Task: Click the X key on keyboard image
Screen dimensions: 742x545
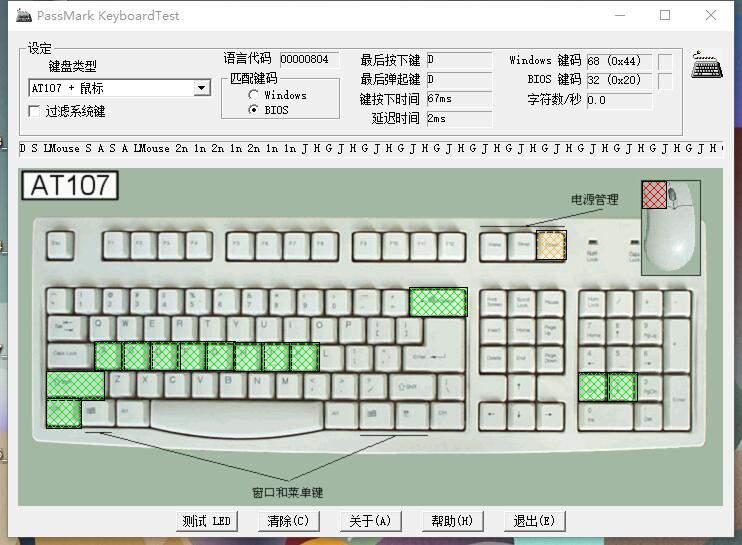Action: pyautogui.click(x=148, y=384)
